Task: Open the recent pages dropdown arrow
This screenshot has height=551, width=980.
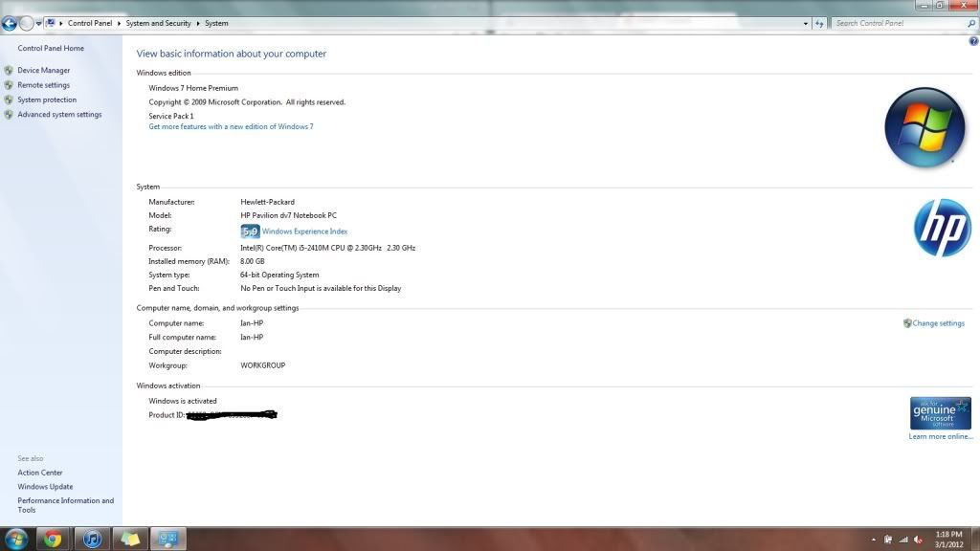Action: (x=38, y=23)
